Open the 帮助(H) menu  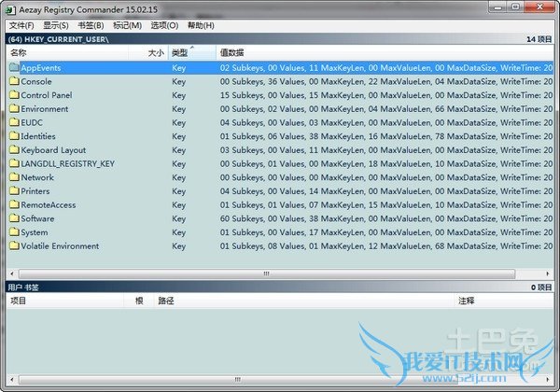pos(201,25)
